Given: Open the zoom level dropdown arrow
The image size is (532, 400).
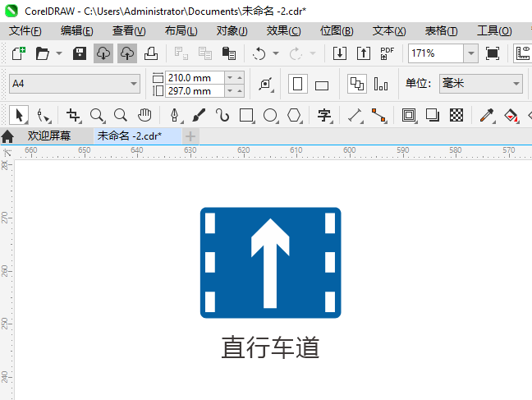Looking at the screenshot, I should 471,53.
